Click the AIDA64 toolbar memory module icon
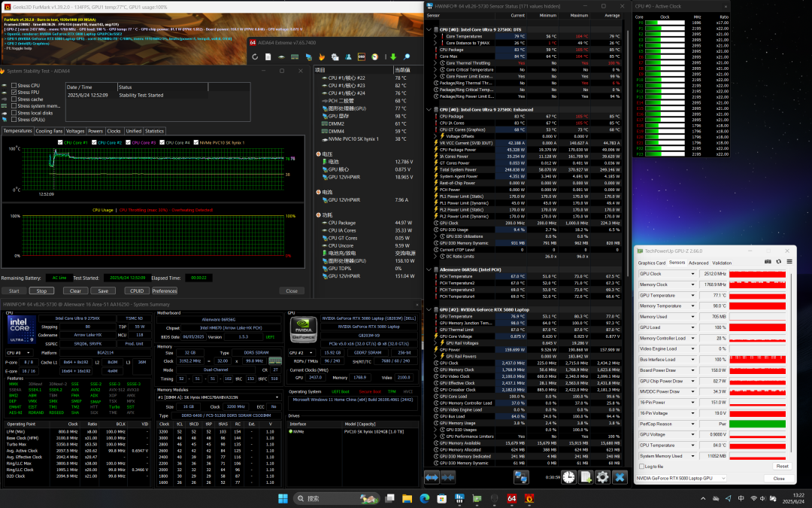The image size is (812, 508). [295, 57]
